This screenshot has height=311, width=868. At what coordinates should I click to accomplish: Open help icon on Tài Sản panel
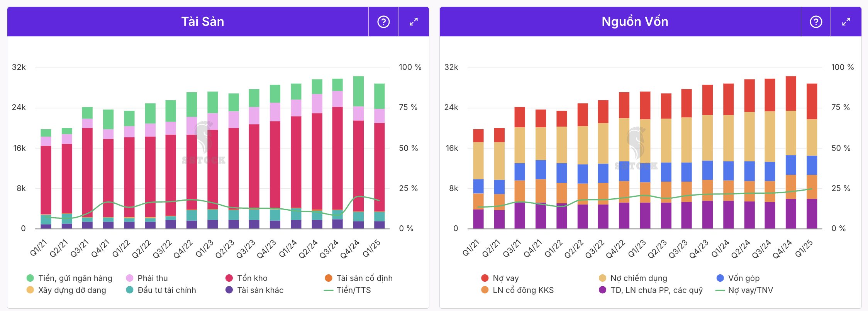coord(383,22)
